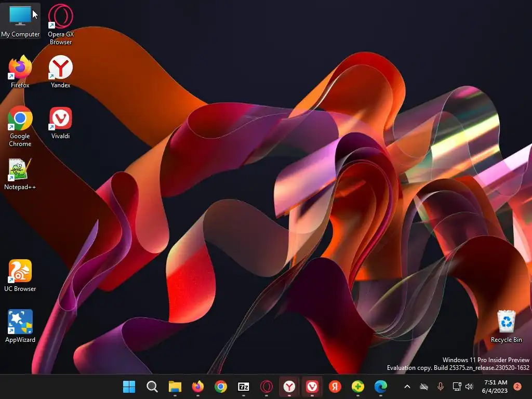Switch to Yandex Browser in the taskbar

tap(289, 387)
